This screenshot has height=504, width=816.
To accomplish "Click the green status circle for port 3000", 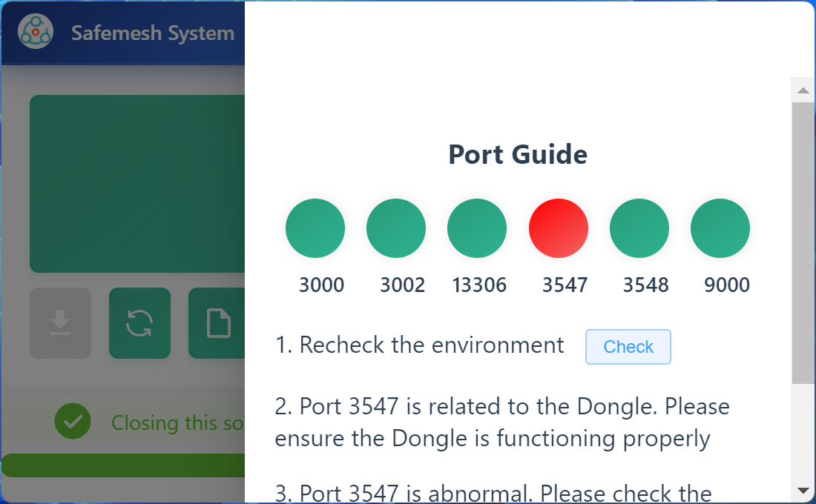I will click(x=315, y=228).
